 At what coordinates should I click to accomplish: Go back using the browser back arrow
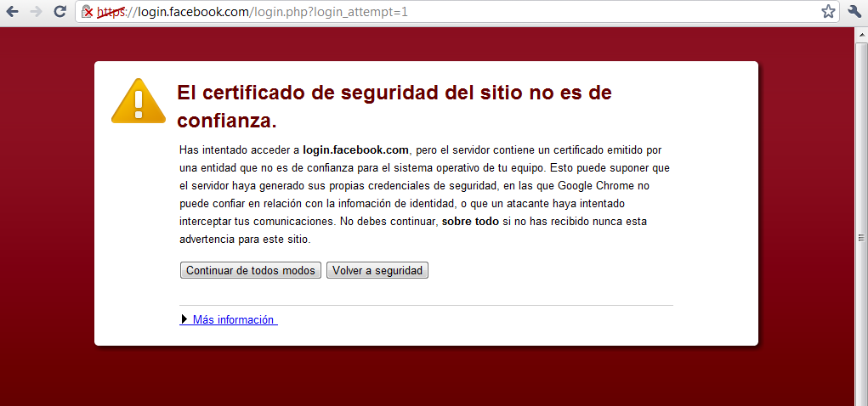[12, 11]
